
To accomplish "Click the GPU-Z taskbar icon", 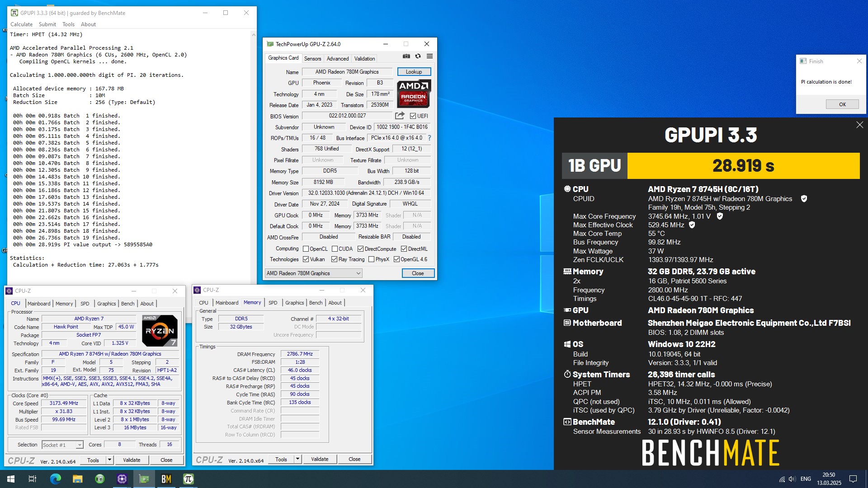I will pos(144,479).
